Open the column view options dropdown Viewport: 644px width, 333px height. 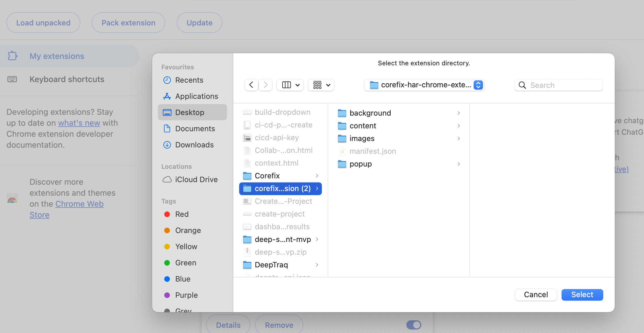[x=290, y=85]
